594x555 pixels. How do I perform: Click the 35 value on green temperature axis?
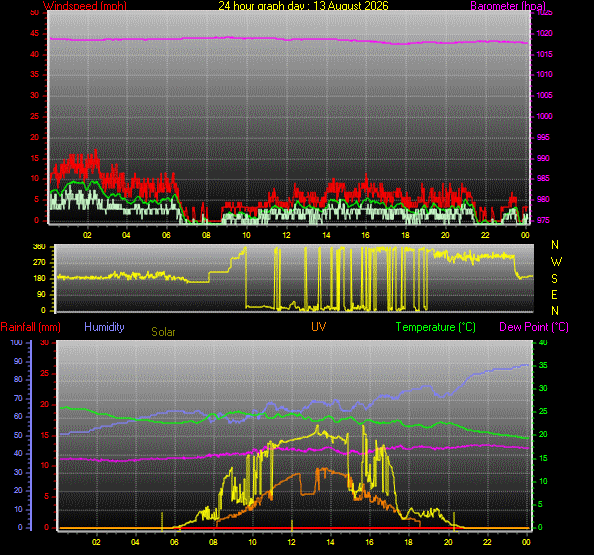(x=543, y=366)
